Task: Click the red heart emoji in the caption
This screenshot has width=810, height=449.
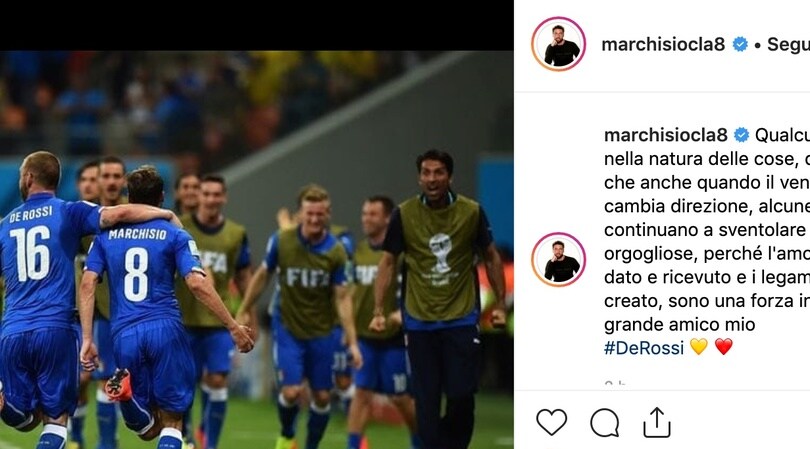Action: [724, 347]
